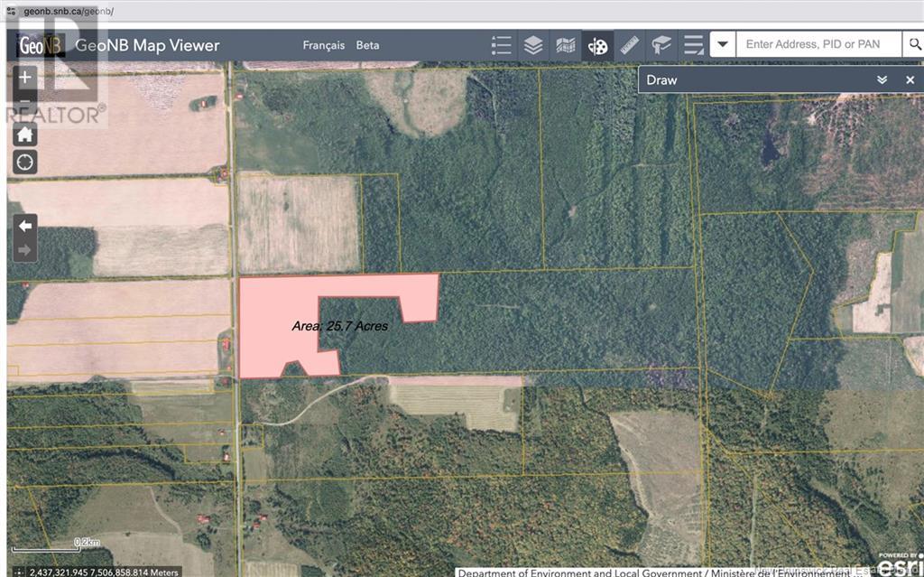Go to previous map extent
The image size is (924, 577).
24,226
